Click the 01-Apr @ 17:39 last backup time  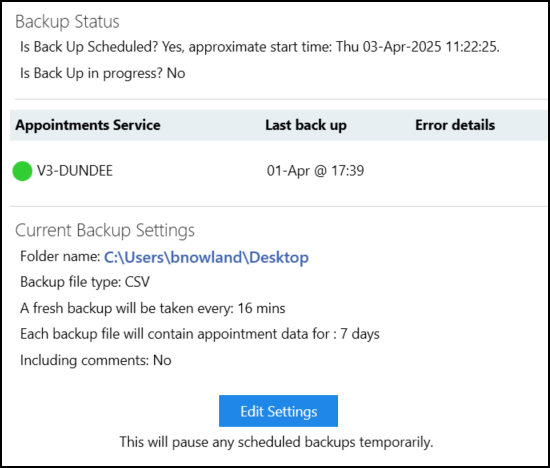point(315,171)
